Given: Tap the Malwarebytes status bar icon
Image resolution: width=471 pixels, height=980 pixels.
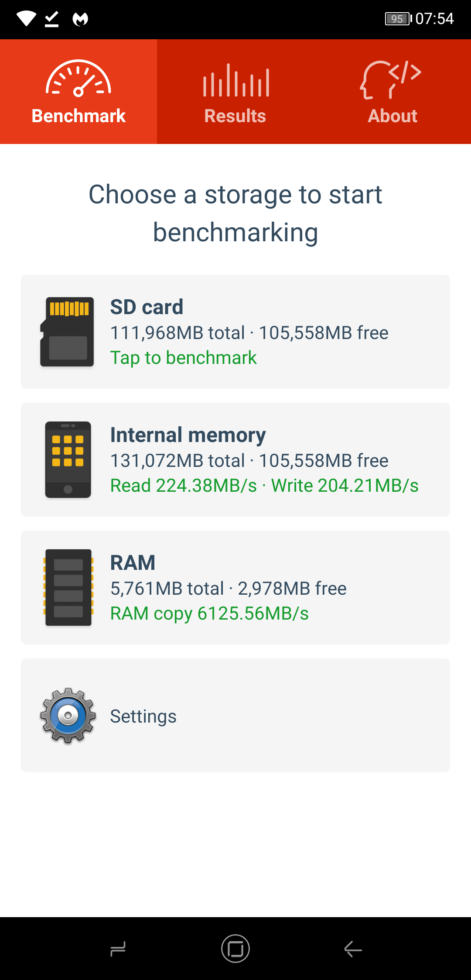Looking at the screenshot, I should point(80,19).
